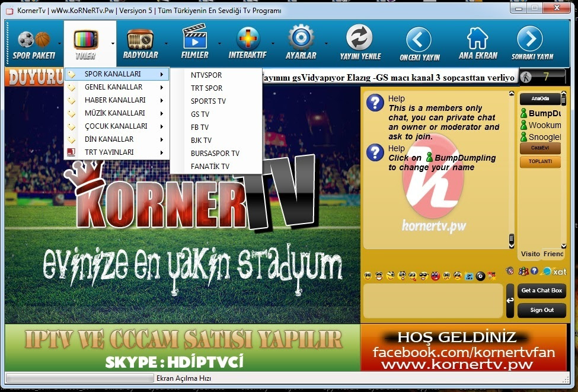Insert the confused wavy-mouth emoticon
Image resolution: width=578 pixels, height=392 pixels.
(447, 276)
